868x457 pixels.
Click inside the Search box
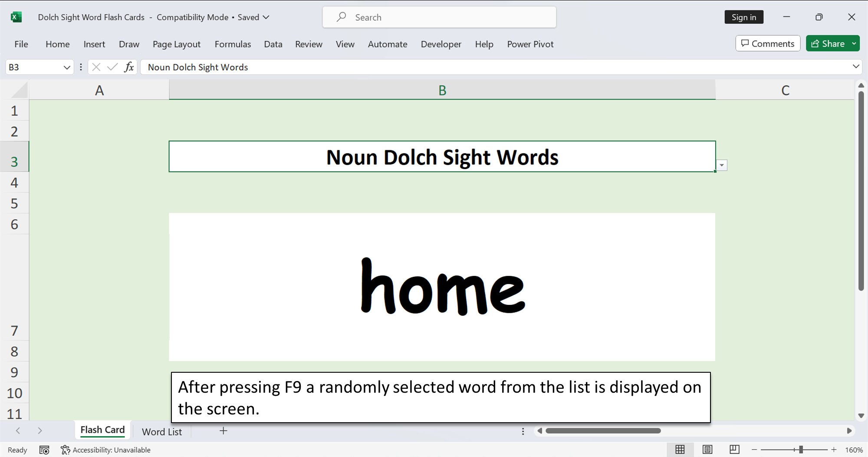tap(439, 17)
